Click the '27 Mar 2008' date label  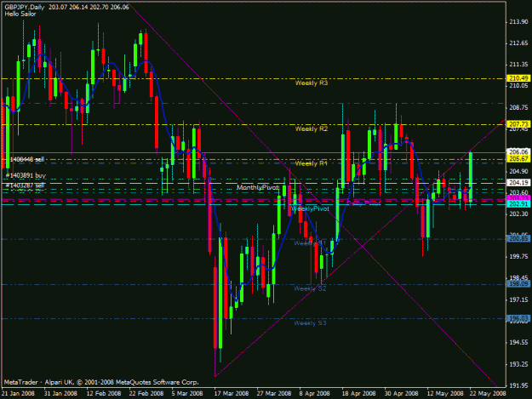point(274,394)
